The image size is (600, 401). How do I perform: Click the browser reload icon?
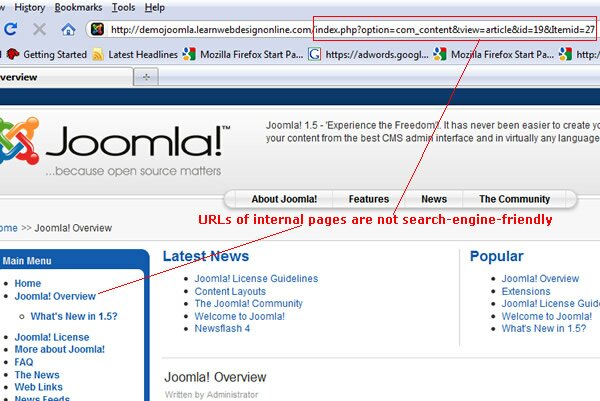(x=10, y=29)
